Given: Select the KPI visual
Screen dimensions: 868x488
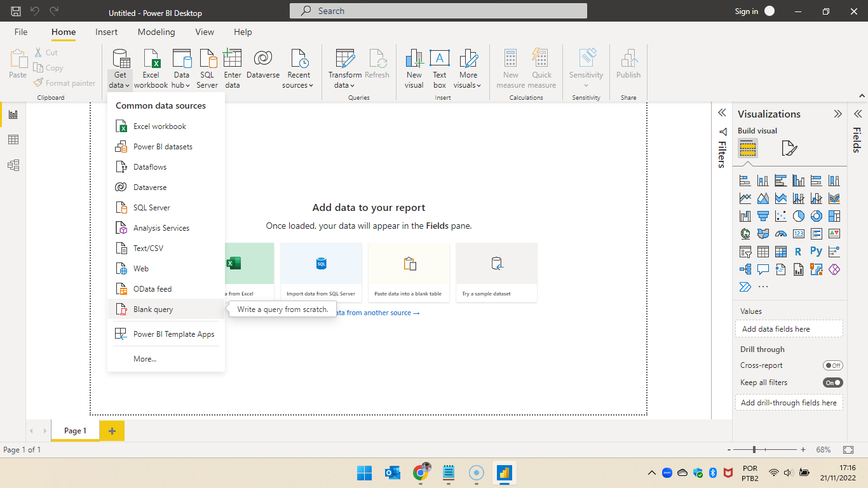Looking at the screenshot, I should coord(834,234).
